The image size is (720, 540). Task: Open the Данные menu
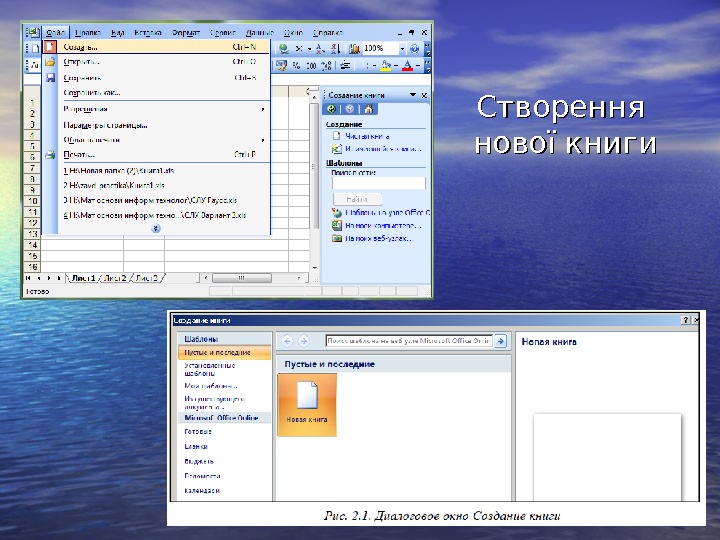click(x=259, y=33)
